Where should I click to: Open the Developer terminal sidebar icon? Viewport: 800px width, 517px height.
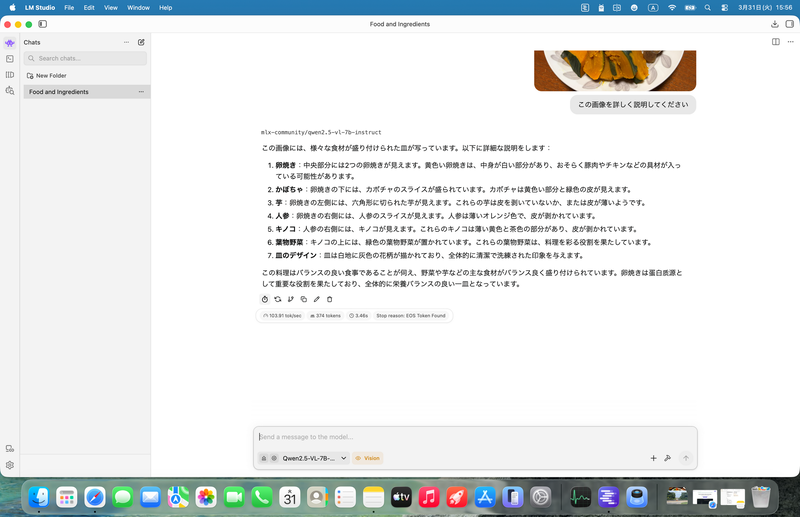tap(10, 59)
